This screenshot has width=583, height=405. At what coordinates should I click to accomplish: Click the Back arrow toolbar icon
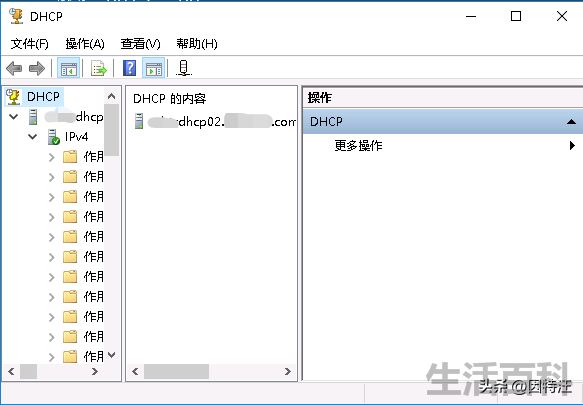[x=14, y=68]
